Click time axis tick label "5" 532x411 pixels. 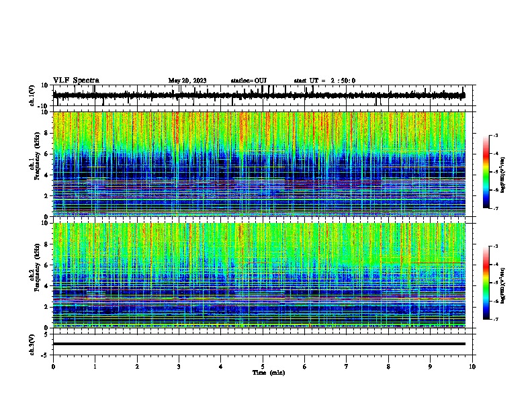click(x=263, y=367)
